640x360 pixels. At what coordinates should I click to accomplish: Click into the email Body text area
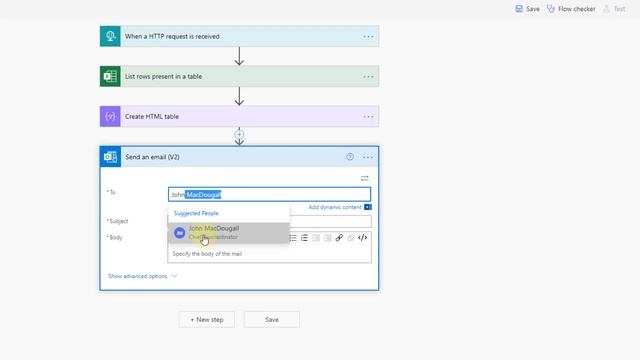point(269,254)
